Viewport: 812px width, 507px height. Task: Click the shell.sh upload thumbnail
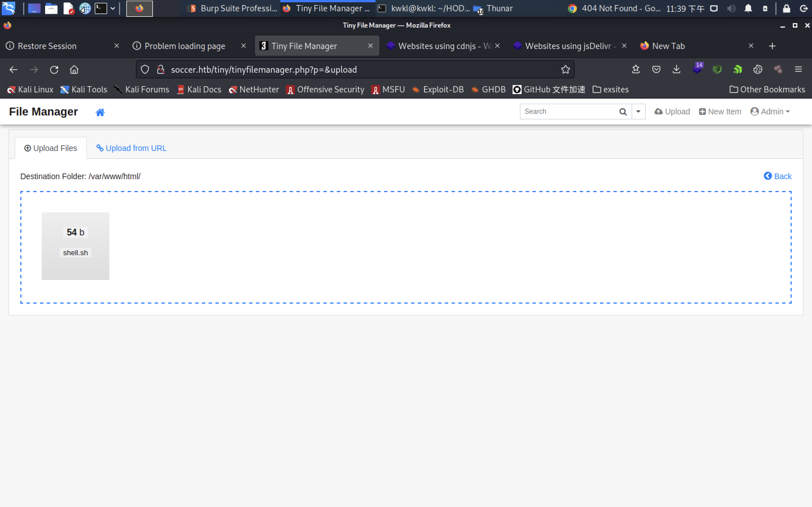click(x=76, y=246)
